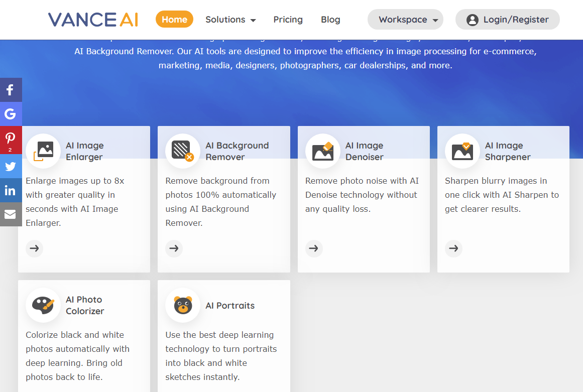
Task: Share page via Google sidebar icon
Action: pos(11,114)
